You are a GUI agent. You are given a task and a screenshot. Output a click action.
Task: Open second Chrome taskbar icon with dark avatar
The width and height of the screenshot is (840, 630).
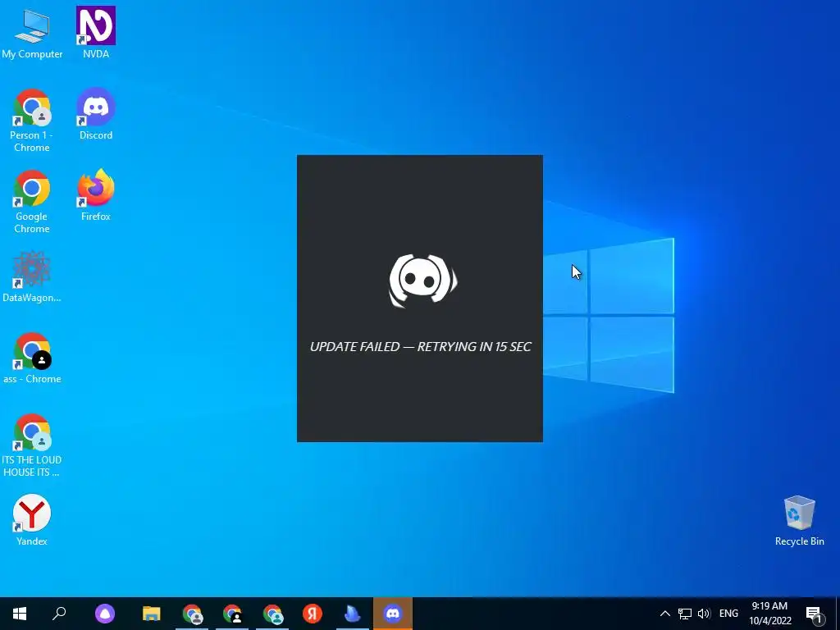[232, 614]
